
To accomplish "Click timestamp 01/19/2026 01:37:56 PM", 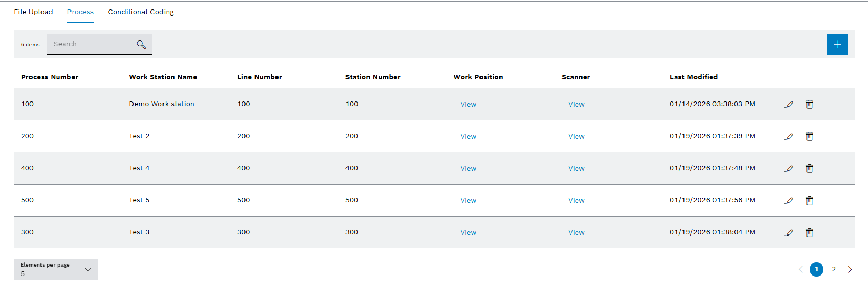I will pos(712,200).
